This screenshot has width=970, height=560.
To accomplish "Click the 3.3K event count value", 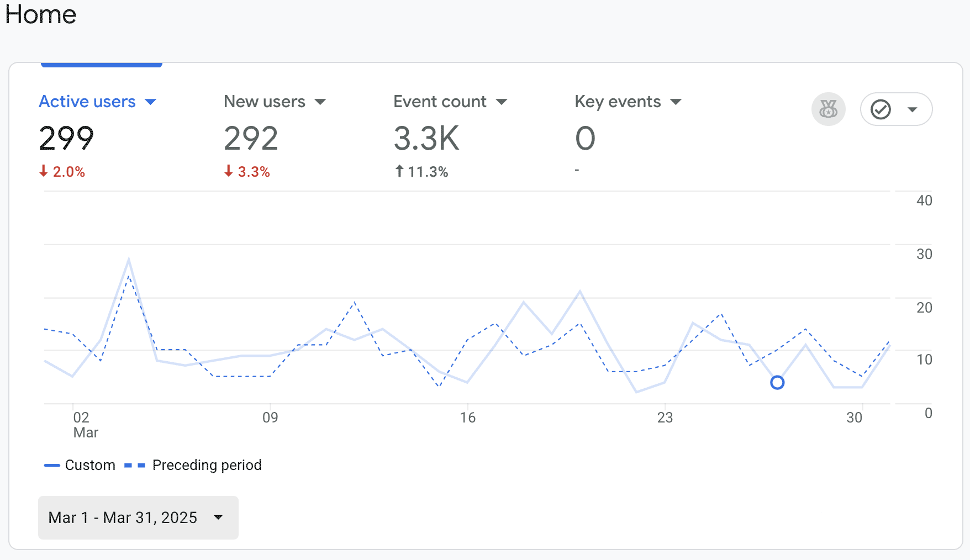I will coord(426,138).
